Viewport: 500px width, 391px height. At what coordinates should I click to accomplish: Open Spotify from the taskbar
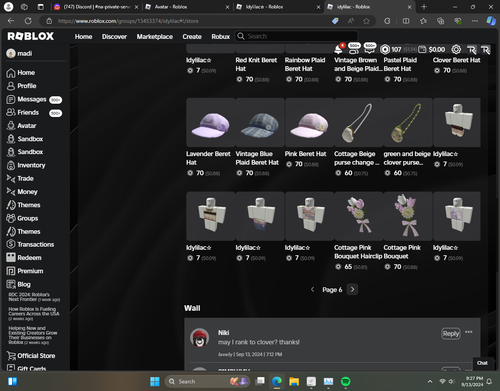346,381
